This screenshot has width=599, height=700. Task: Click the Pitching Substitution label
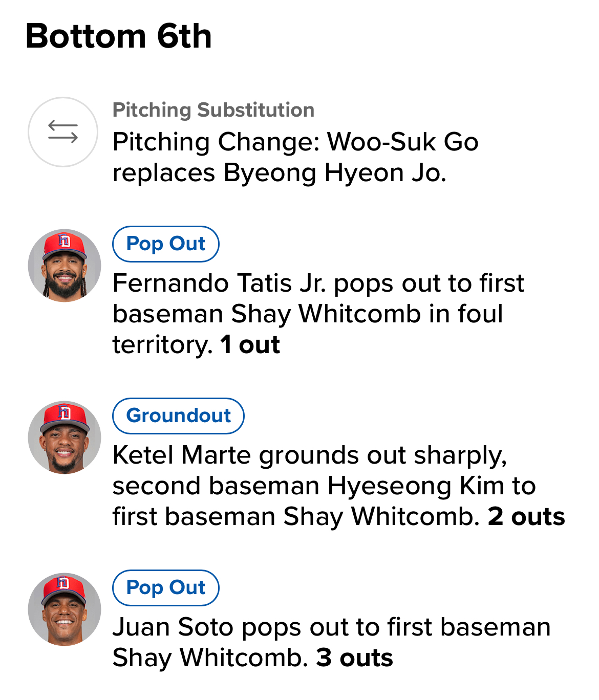(213, 110)
